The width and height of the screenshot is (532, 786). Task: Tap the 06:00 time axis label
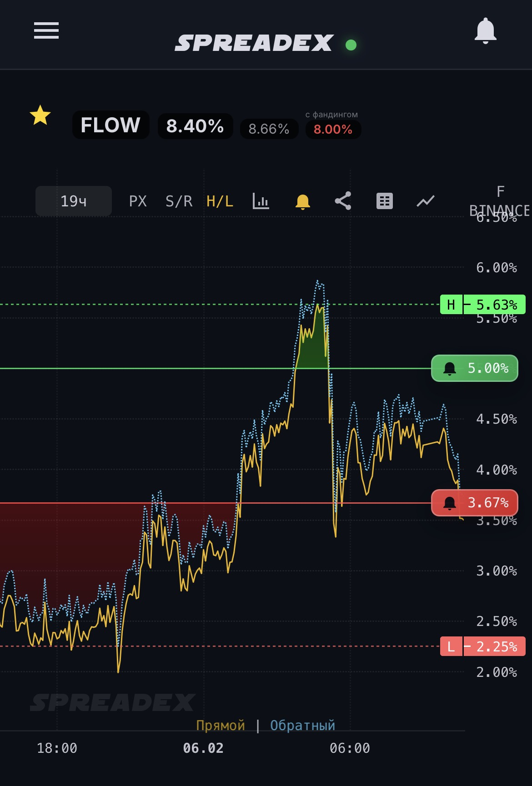350,748
